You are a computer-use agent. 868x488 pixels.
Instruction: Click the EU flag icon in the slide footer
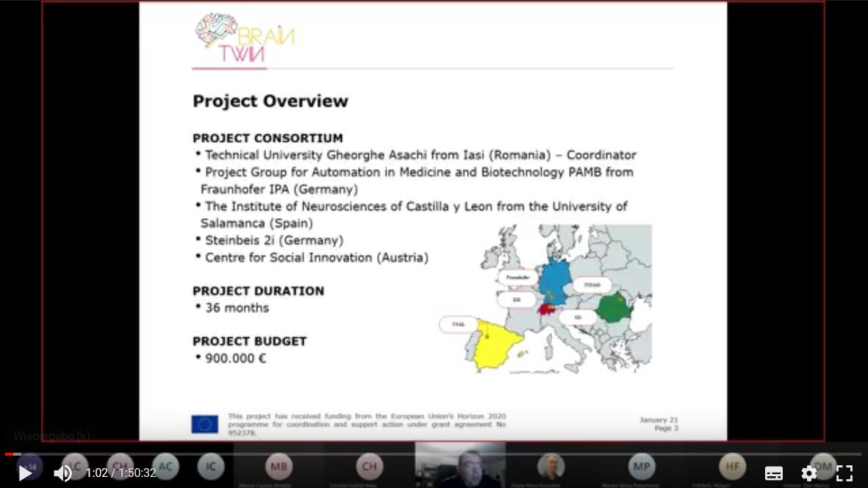205,424
